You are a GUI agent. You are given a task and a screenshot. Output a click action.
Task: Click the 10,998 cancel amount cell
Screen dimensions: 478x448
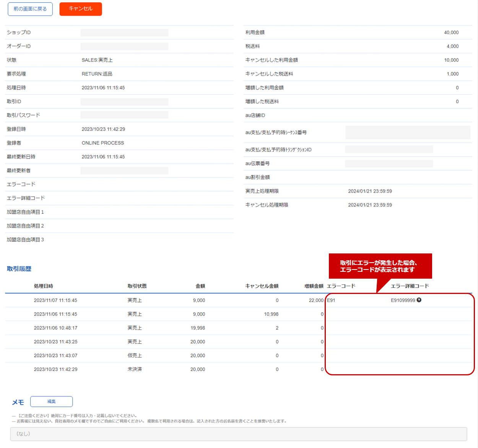(271, 314)
